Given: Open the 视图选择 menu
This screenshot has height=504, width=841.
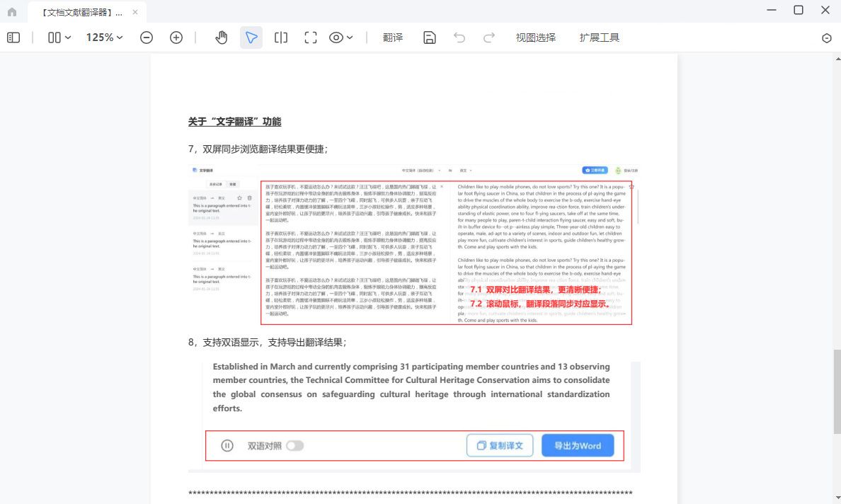Looking at the screenshot, I should click(536, 38).
